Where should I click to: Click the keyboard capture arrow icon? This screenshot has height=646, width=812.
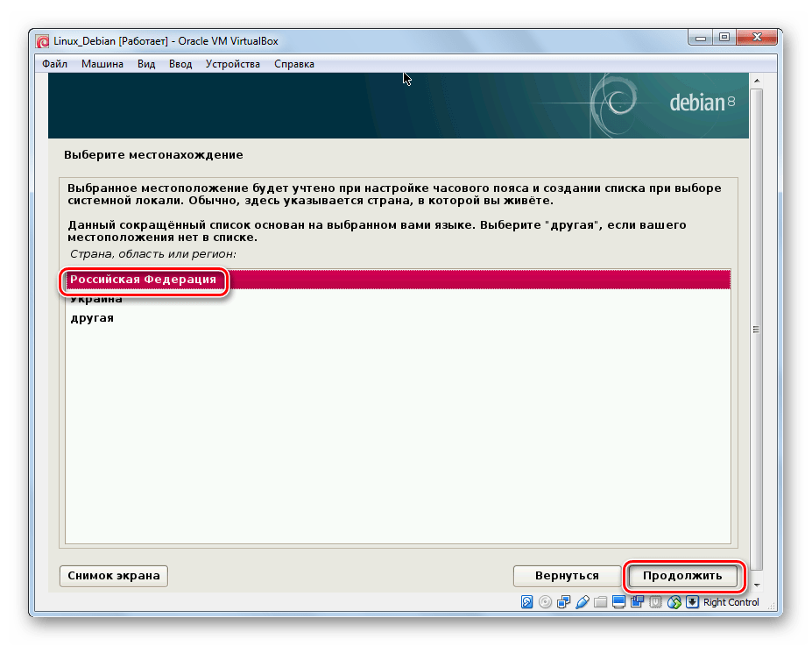[x=692, y=602]
